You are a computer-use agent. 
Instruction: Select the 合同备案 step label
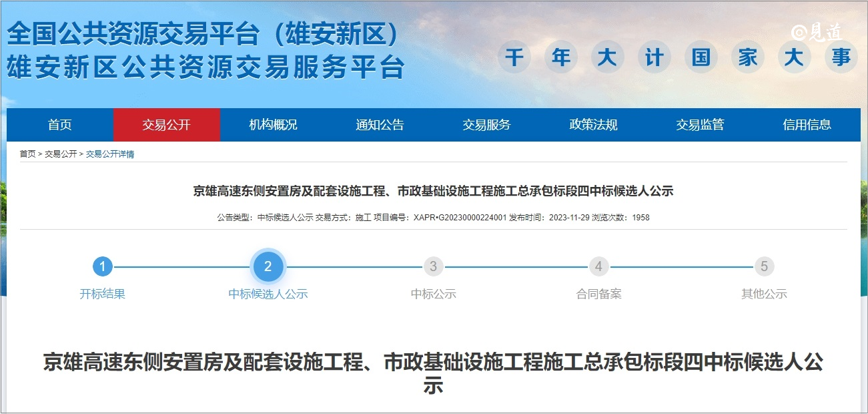[598, 294]
